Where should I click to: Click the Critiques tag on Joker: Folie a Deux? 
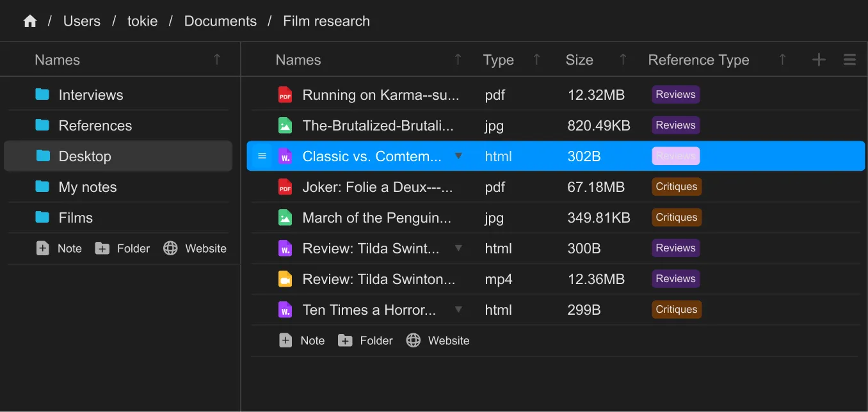pos(676,187)
